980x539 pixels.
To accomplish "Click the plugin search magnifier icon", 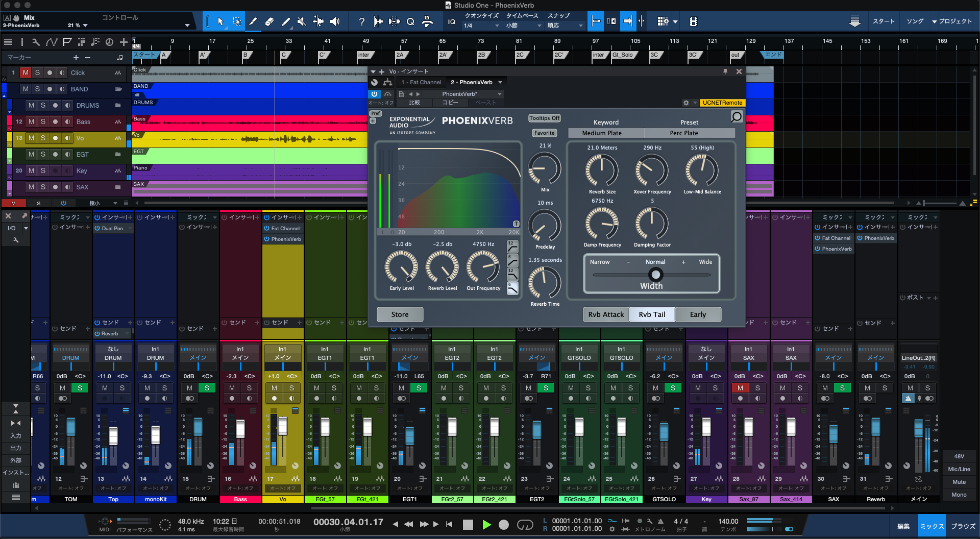I will pos(737,117).
